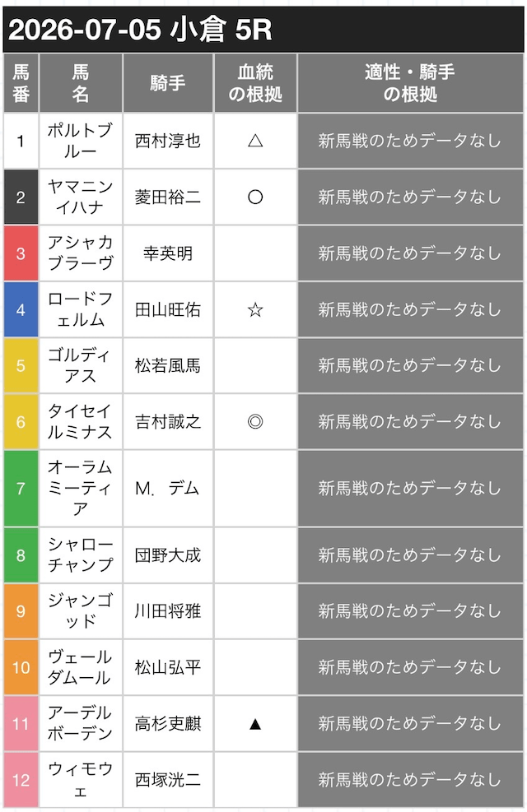This screenshot has width=527, height=812.
Task: Click the 血統の根拠 column header
Action: pos(255,83)
